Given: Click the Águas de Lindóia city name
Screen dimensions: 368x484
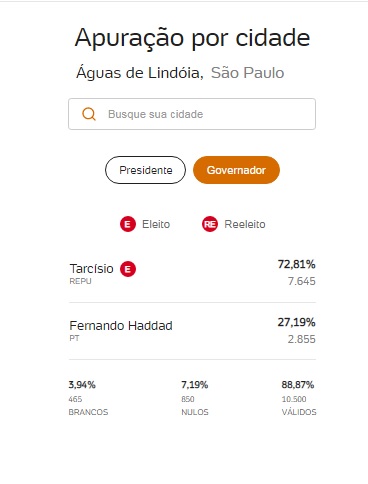Looking at the screenshot, I should click(x=140, y=73).
